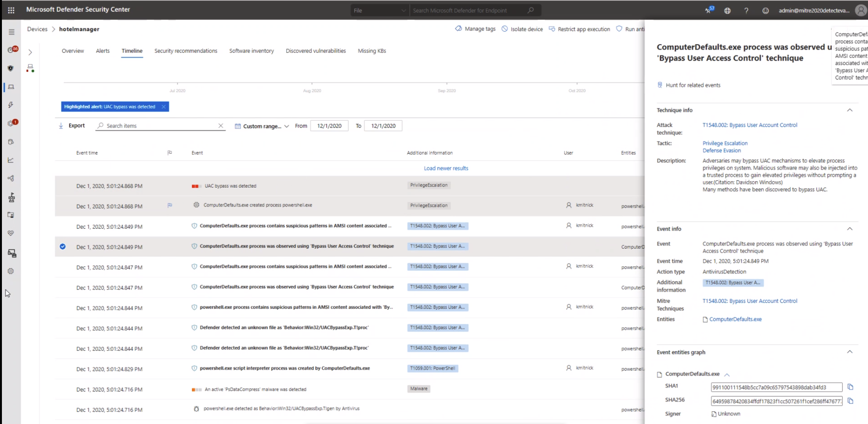Open the shield Security operations sidebar icon
This screenshot has height=424, width=868.
tap(11, 68)
